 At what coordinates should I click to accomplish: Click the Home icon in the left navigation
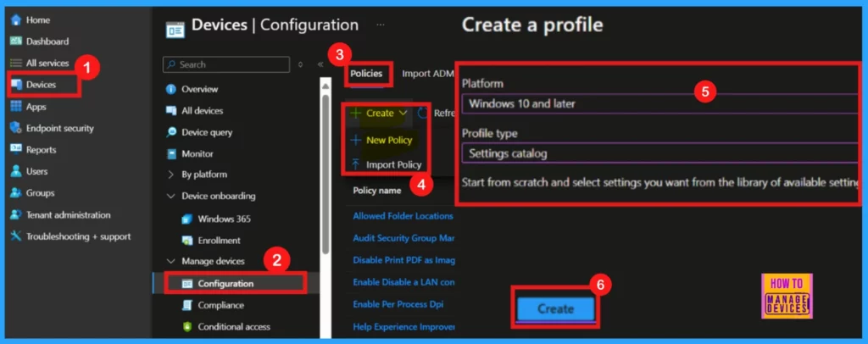tap(16, 19)
